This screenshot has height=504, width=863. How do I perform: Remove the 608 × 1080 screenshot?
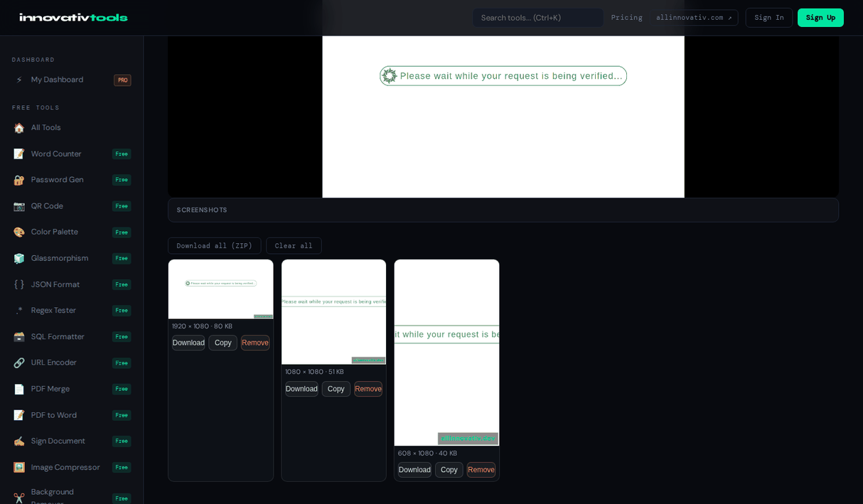tap(481, 470)
